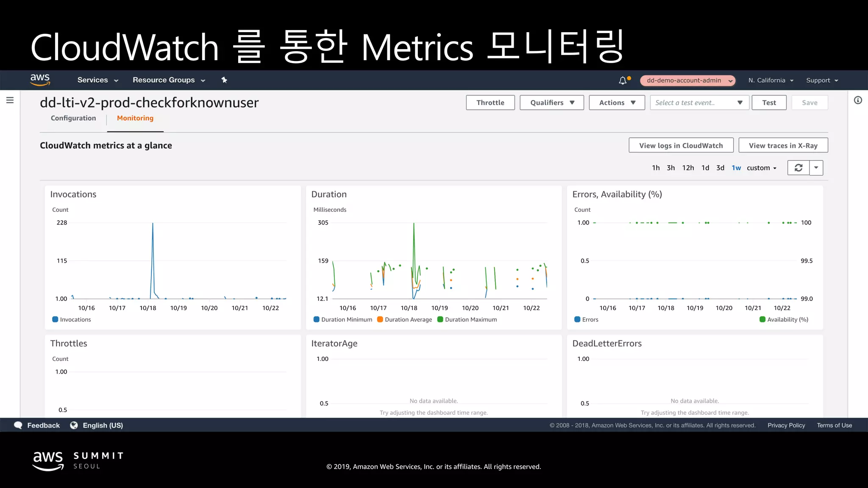868x488 pixels.
Task: Click the AWS logo home icon
Action: pyautogui.click(x=40, y=80)
